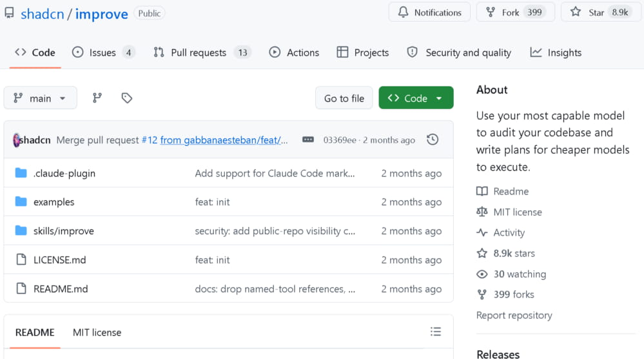Image resolution: width=644 pixels, height=359 pixels.
Task: Open the shadcn owner link
Action: (x=43, y=14)
